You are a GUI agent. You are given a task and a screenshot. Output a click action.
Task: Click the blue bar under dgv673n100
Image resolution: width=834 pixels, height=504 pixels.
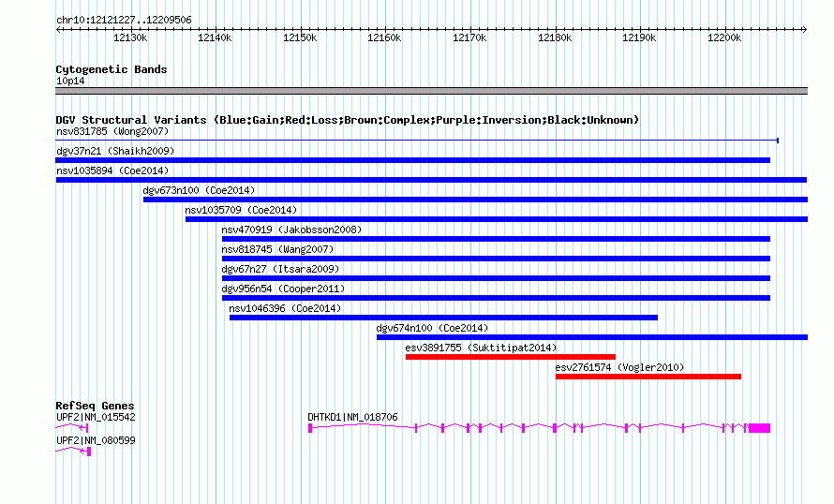[x=475, y=200]
